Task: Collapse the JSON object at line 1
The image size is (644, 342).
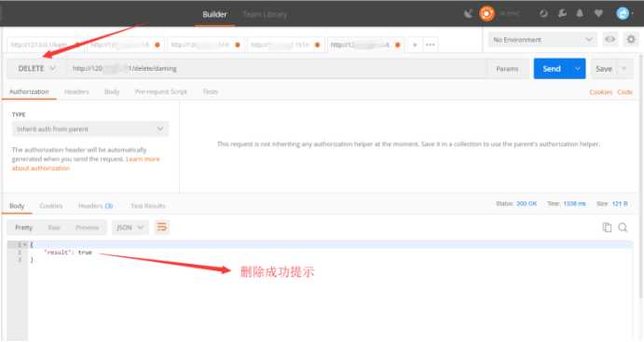Action: point(24,245)
